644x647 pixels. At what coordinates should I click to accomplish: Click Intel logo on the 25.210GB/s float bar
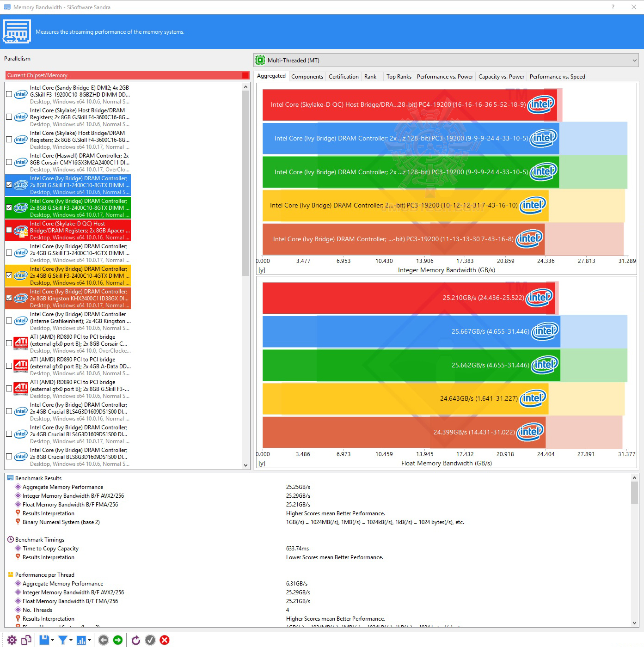click(540, 297)
